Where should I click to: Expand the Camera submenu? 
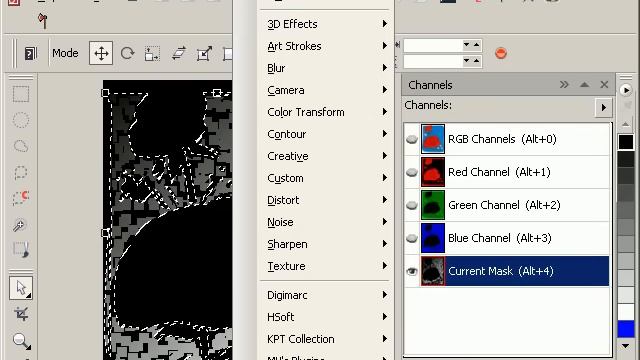click(x=326, y=90)
